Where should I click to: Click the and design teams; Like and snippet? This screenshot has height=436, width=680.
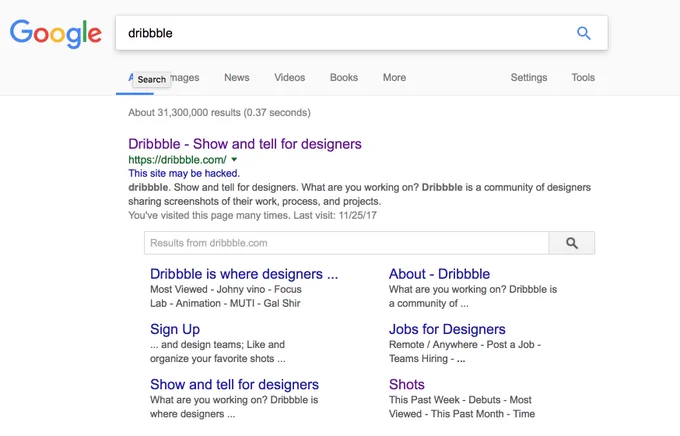217,345
